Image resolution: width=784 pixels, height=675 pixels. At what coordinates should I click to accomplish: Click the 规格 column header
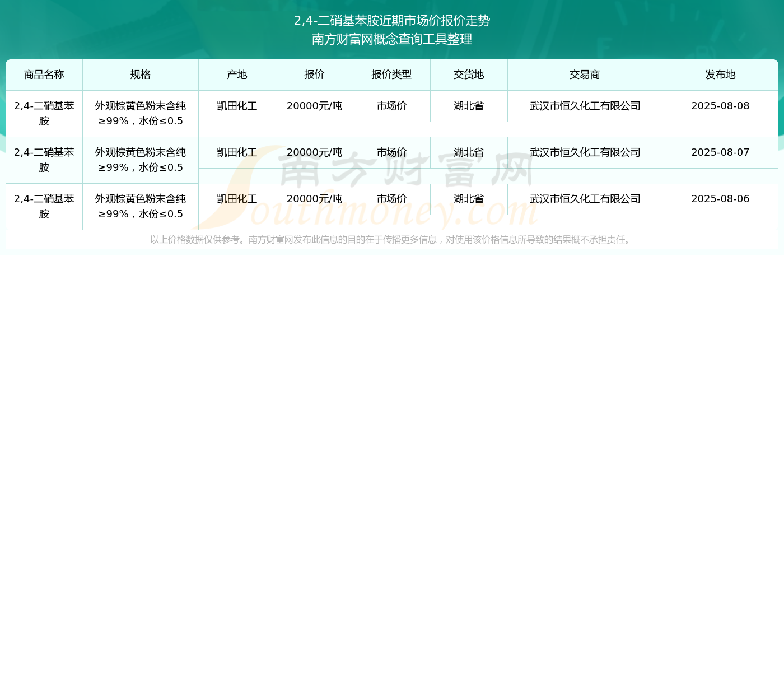(141, 75)
